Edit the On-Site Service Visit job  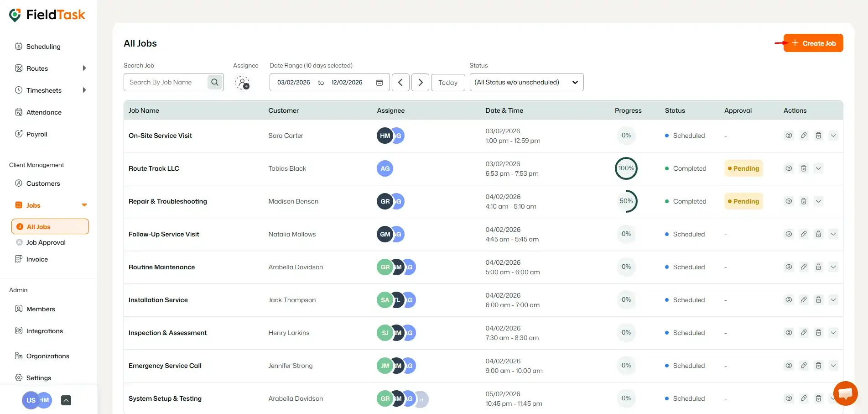(804, 136)
